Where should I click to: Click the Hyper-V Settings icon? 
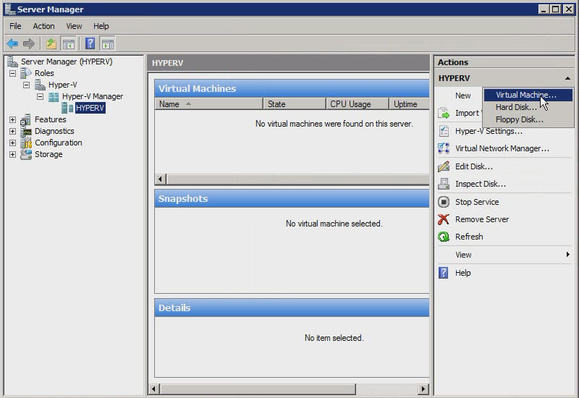click(443, 131)
